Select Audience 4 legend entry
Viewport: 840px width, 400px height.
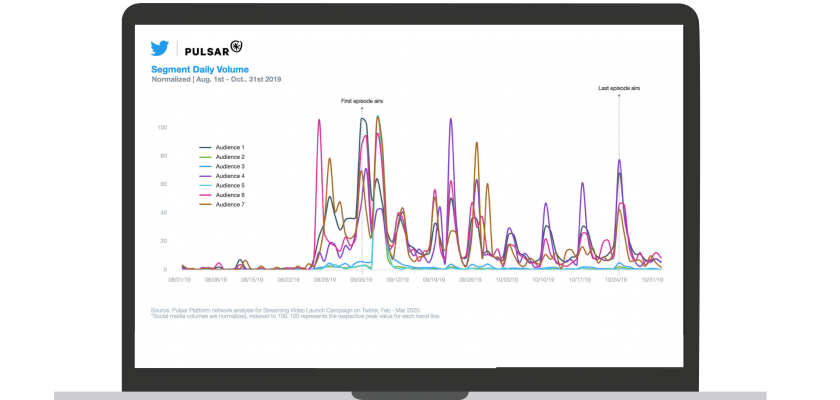230,176
